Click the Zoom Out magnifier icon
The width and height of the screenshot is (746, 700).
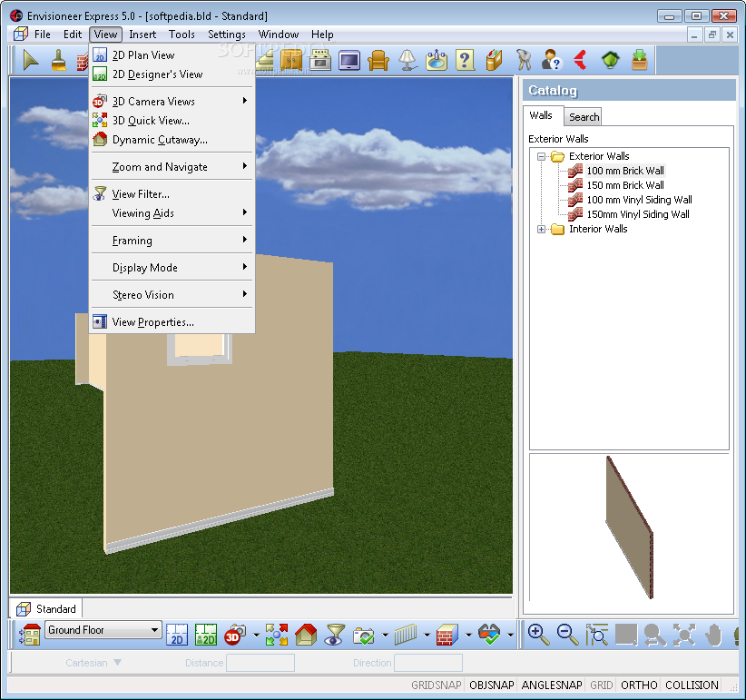(567, 635)
